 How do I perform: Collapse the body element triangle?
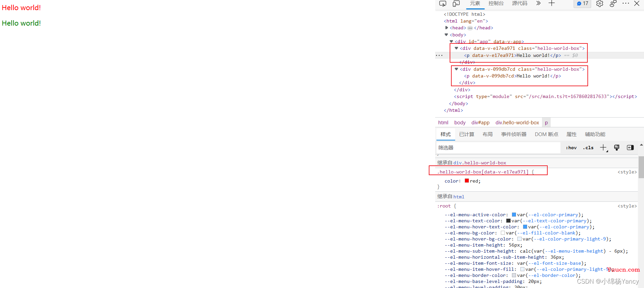tap(446, 35)
